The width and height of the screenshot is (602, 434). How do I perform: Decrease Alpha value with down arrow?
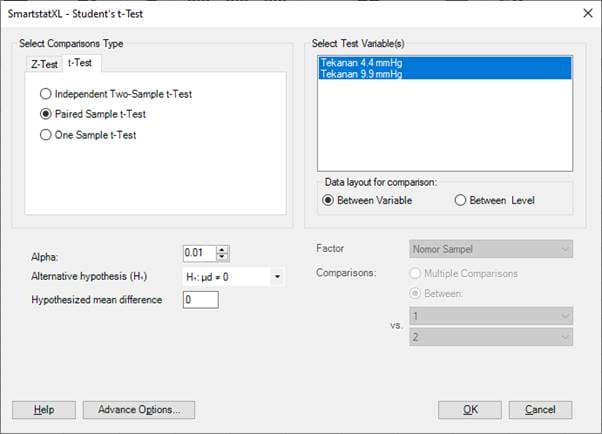point(223,258)
